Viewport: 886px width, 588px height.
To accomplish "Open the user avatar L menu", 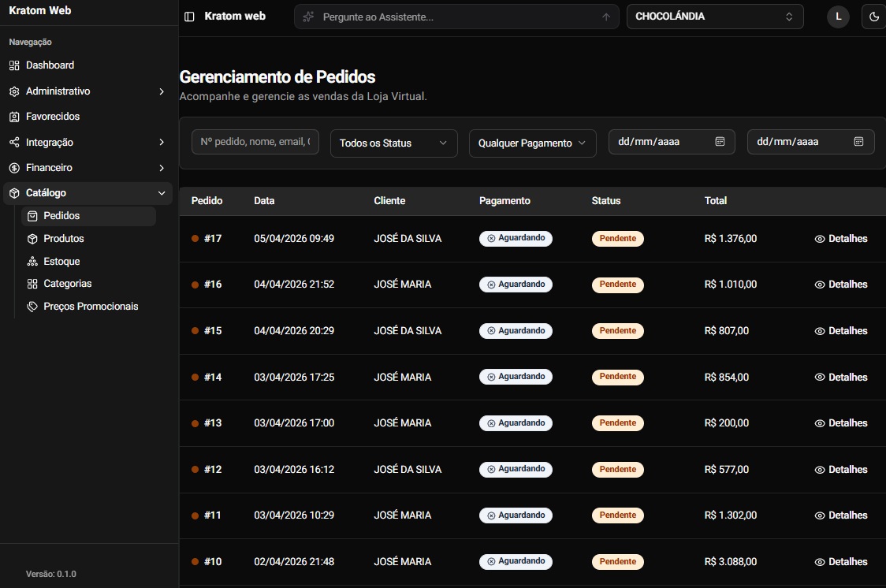I will [838, 17].
